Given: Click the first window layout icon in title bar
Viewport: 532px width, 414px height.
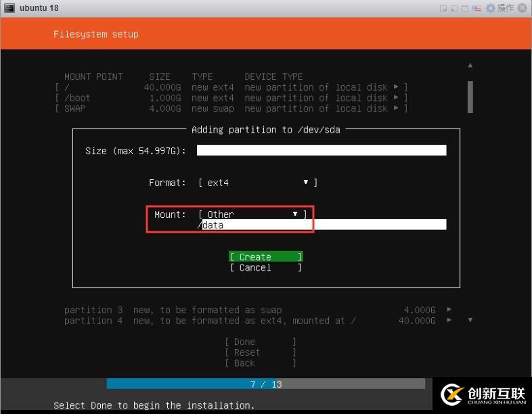Looking at the screenshot, I should pyautogui.click(x=443, y=9).
